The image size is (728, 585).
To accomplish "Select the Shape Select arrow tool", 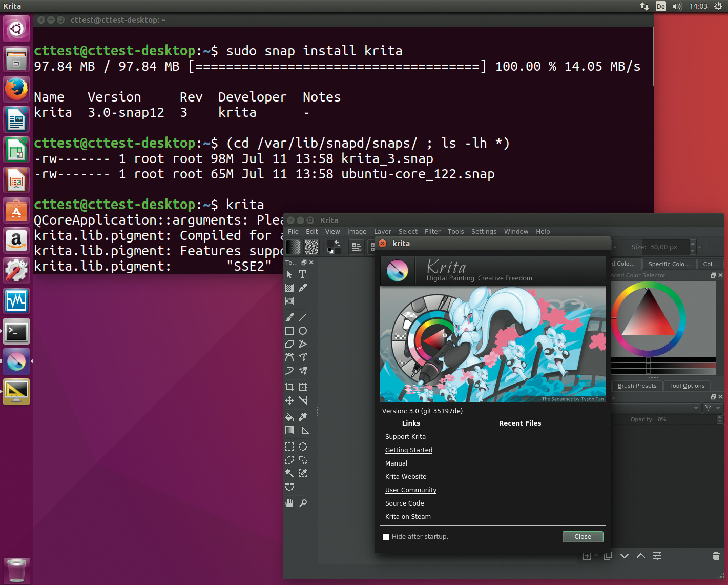I will [x=289, y=274].
